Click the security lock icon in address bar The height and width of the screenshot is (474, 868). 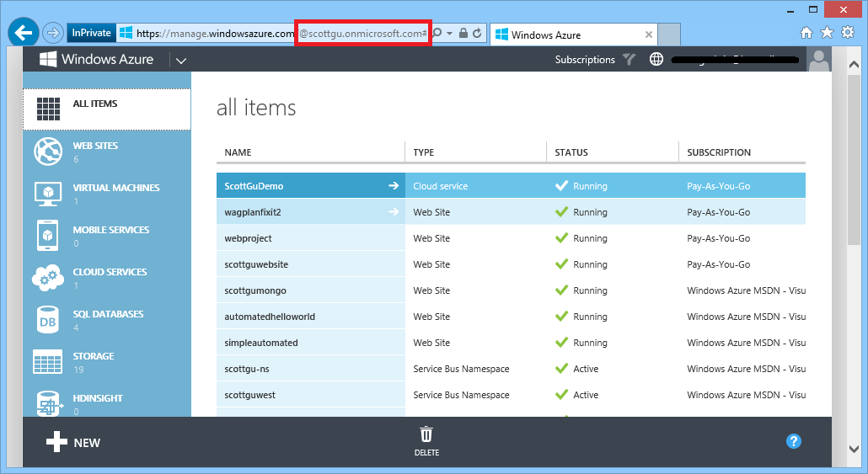point(463,33)
